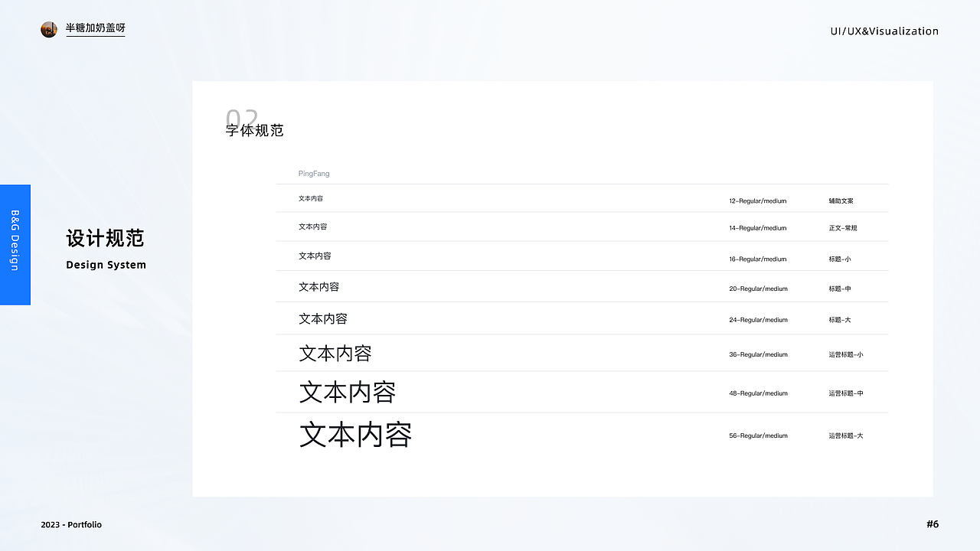Click the 文本内容 sample in the 48–Regular/medium row
Screen dimensions: 980x551
(348, 393)
